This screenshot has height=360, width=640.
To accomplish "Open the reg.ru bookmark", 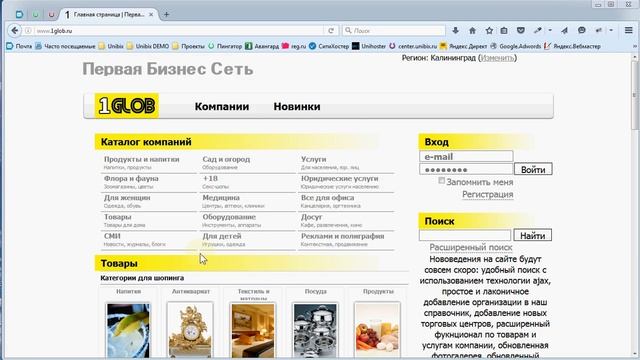I will tap(294, 46).
